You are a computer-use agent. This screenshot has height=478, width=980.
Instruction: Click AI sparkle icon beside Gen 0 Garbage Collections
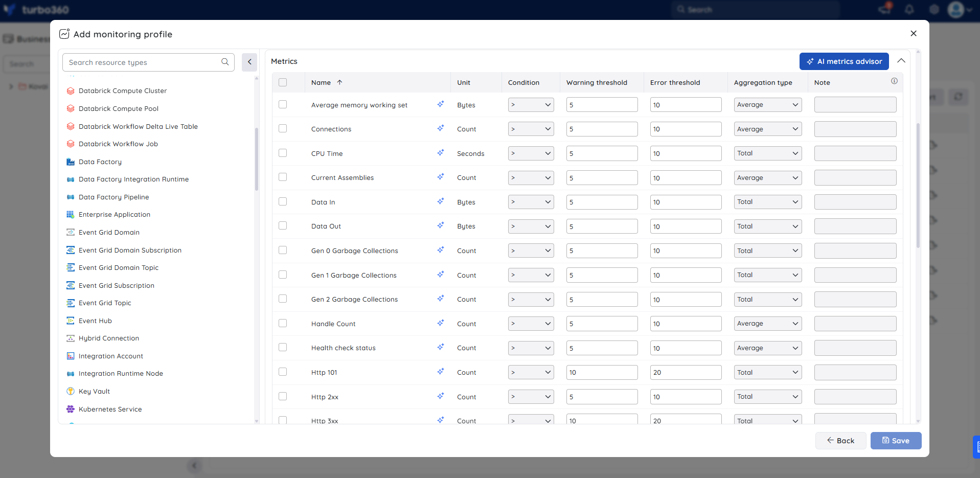(440, 250)
